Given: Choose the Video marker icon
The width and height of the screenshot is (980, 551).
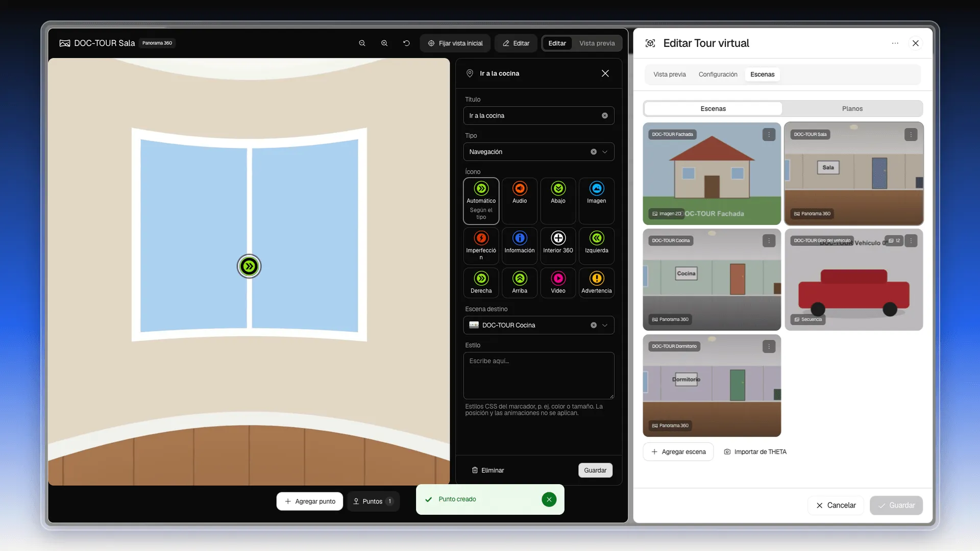Looking at the screenshot, I should tap(558, 283).
